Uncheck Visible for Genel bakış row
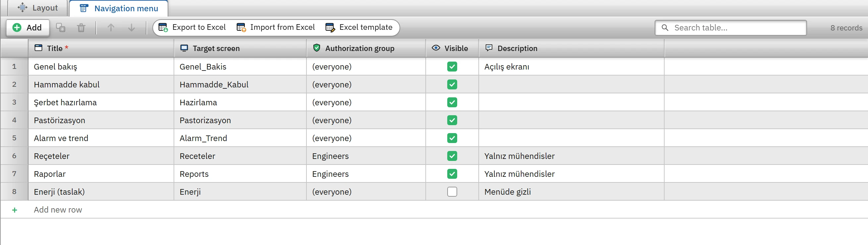The height and width of the screenshot is (245, 868). tap(452, 67)
